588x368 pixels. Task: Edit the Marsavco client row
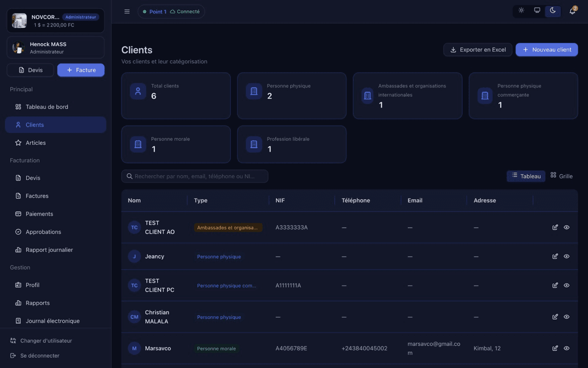tap(555, 348)
